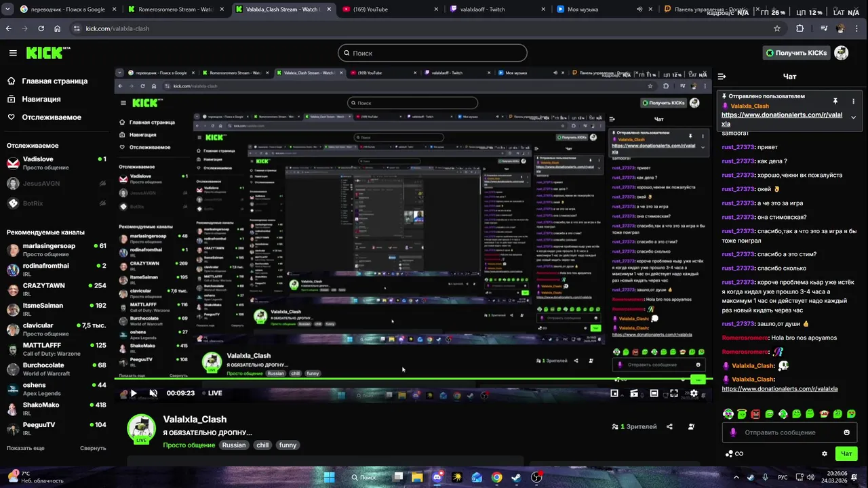Open your profile avatar in the Kick header
The height and width of the screenshot is (488, 868).
pyautogui.click(x=842, y=53)
